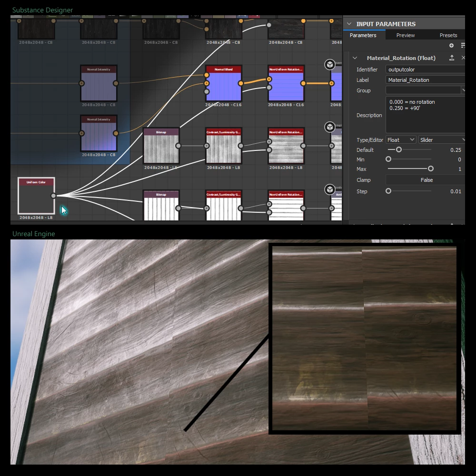Select the lower Normal Intensity node
476x476 pixels.
click(99, 133)
